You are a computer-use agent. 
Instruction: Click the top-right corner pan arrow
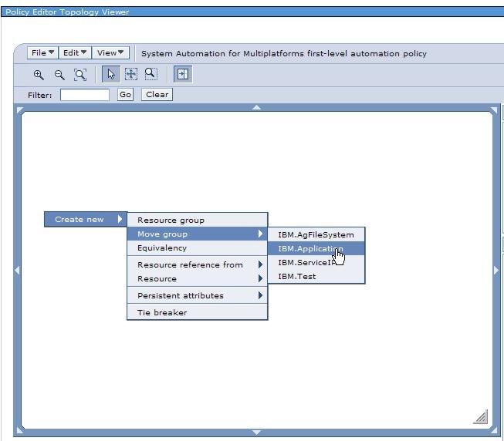(494, 110)
